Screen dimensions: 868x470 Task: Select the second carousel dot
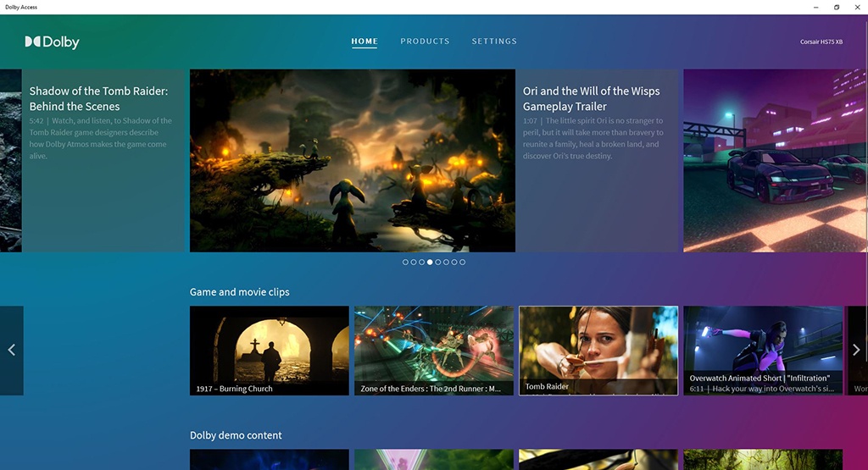[x=414, y=262]
